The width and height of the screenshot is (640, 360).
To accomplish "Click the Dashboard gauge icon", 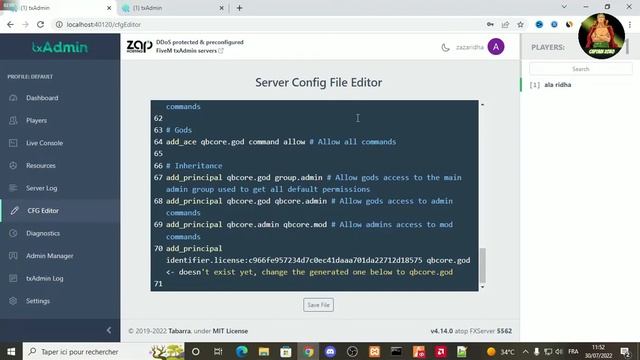I will coord(13,98).
